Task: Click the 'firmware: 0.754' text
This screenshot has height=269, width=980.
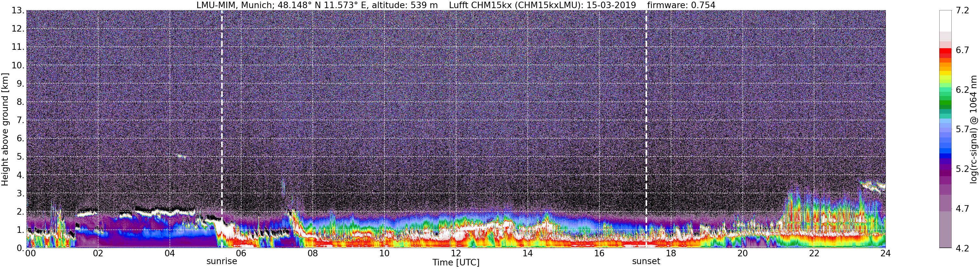Action: pyautogui.click(x=681, y=5)
